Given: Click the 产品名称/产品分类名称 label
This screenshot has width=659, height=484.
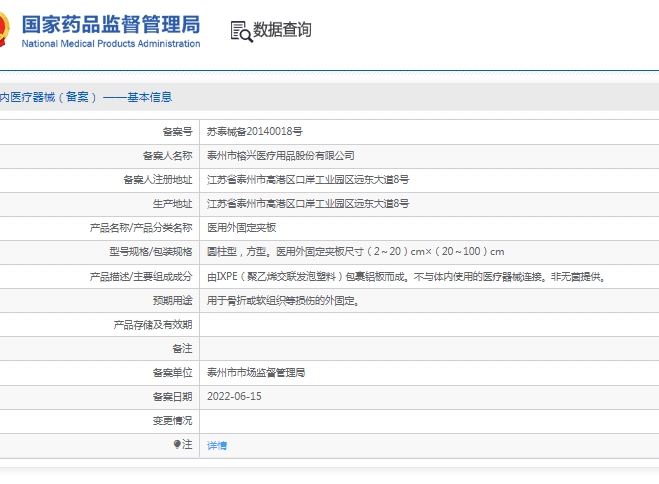Looking at the screenshot, I should [x=141, y=228].
